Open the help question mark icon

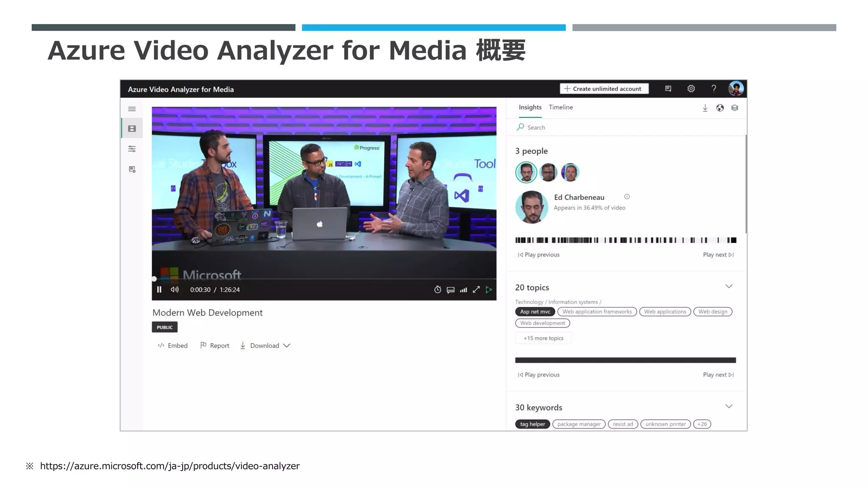(x=714, y=89)
